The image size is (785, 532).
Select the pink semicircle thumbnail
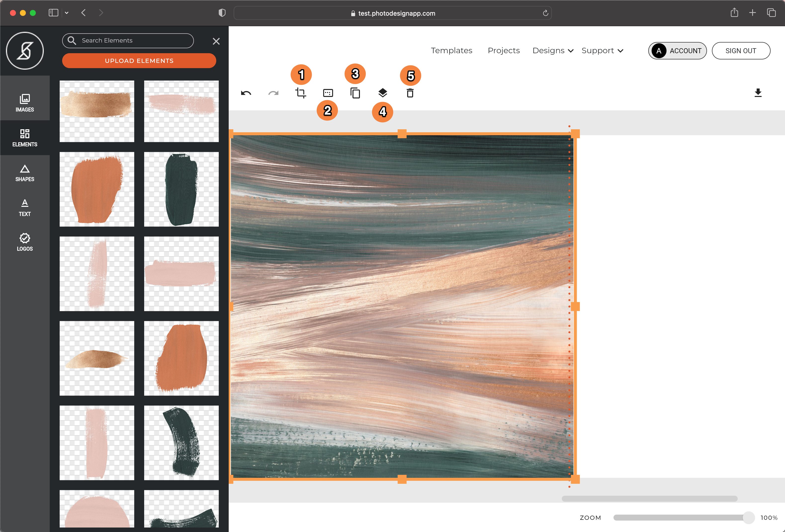(x=97, y=509)
